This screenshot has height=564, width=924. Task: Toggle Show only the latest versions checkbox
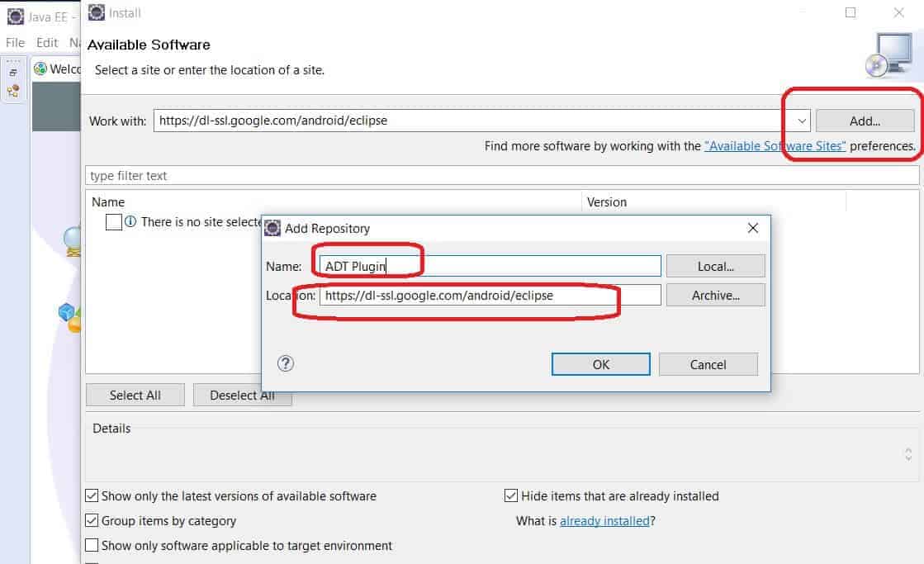pyautogui.click(x=92, y=495)
